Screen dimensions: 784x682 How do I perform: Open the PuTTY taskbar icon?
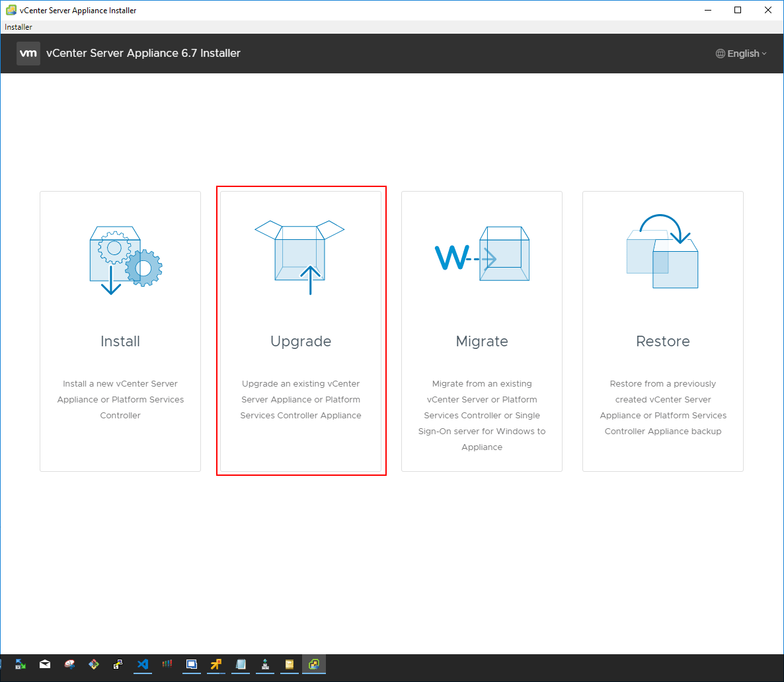pyautogui.click(x=118, y=664)
